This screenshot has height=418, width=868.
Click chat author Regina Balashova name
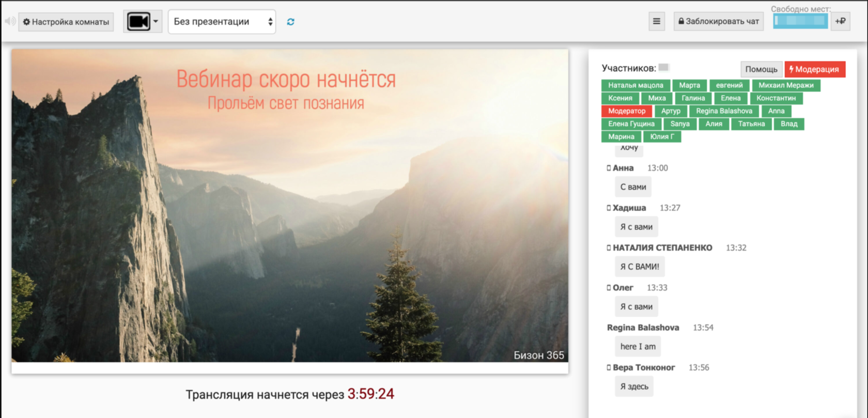(643, 328)
